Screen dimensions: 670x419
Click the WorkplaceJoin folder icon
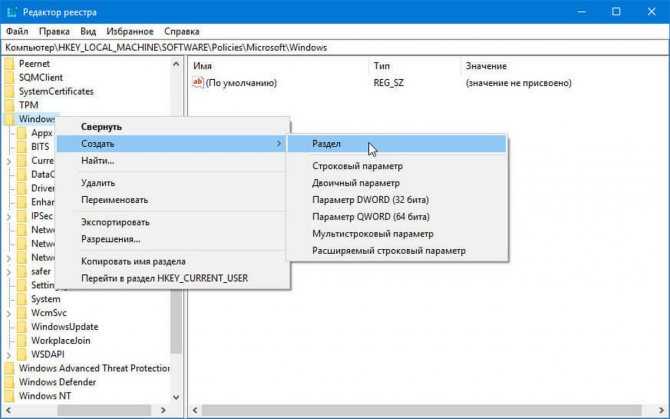22,340
